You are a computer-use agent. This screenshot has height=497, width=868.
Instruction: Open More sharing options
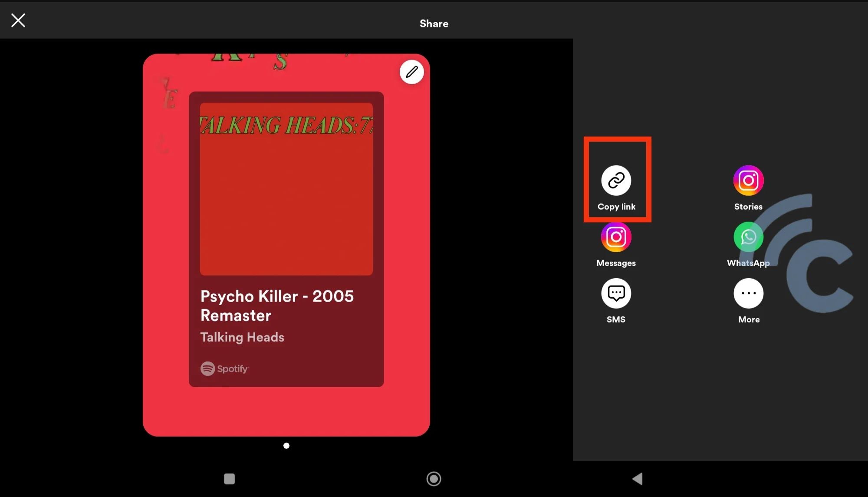point(748,293)
